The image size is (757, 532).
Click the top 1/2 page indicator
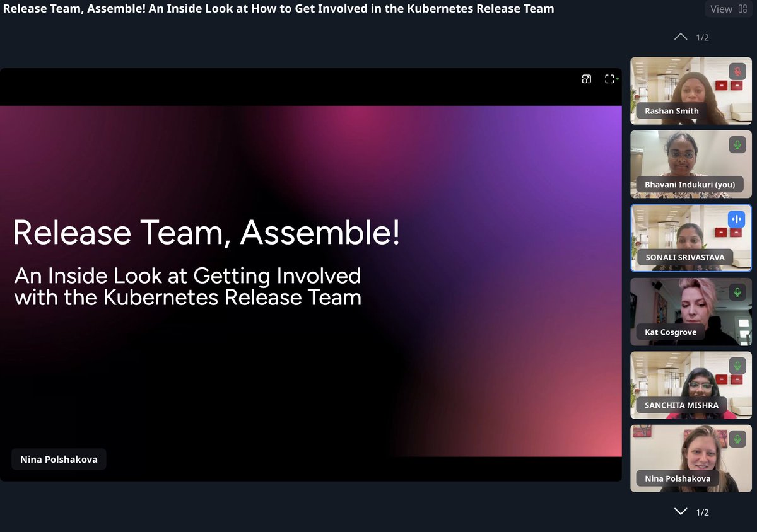pos(702,37)
